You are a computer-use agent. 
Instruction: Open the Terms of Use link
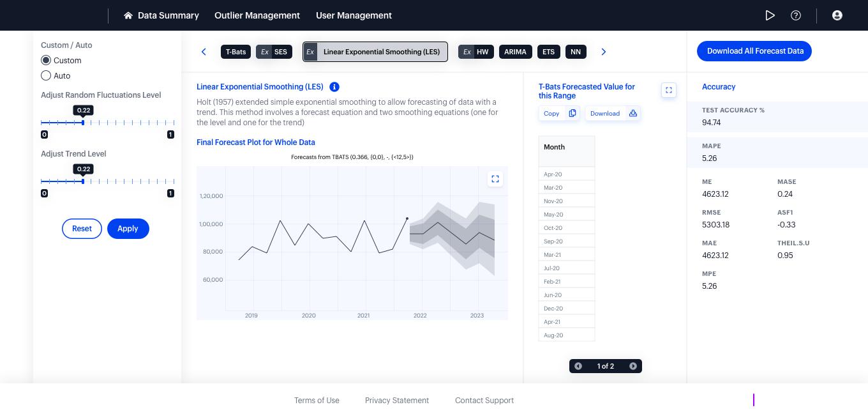pos(317,401)
